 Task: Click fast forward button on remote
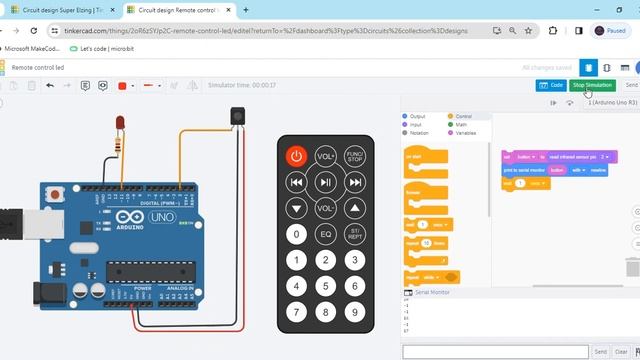tap(355, 182)
